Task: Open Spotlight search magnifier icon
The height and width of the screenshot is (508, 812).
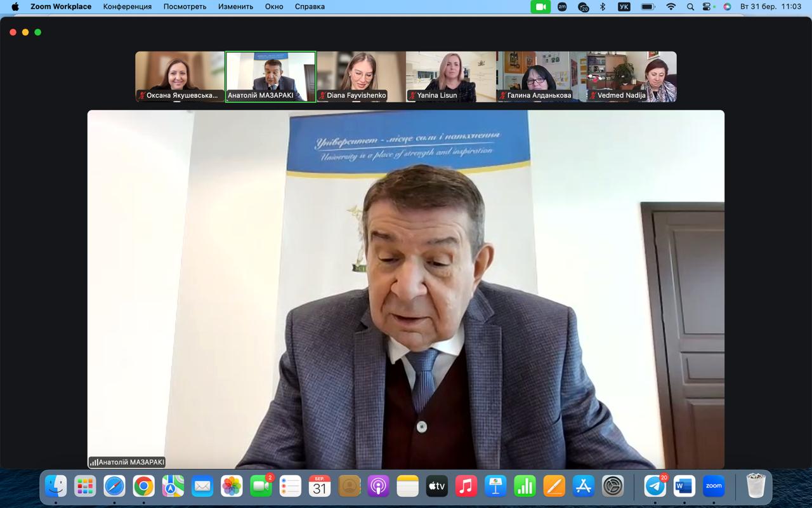Action: click(690, 7)
